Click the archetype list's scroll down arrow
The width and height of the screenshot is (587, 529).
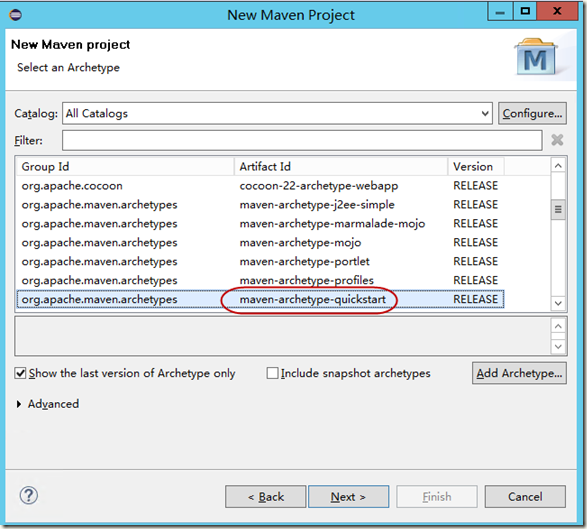tap(558, 303)
